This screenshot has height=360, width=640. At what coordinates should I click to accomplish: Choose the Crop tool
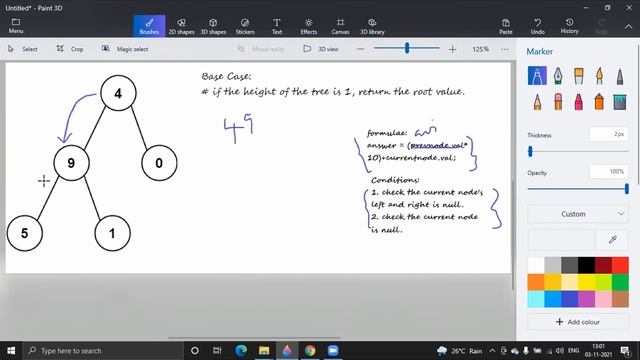70,49
